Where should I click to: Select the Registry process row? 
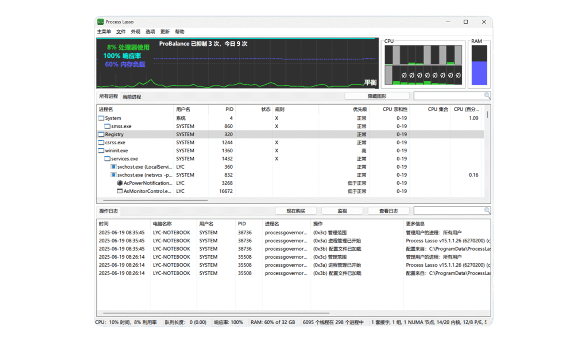point(290,134)
